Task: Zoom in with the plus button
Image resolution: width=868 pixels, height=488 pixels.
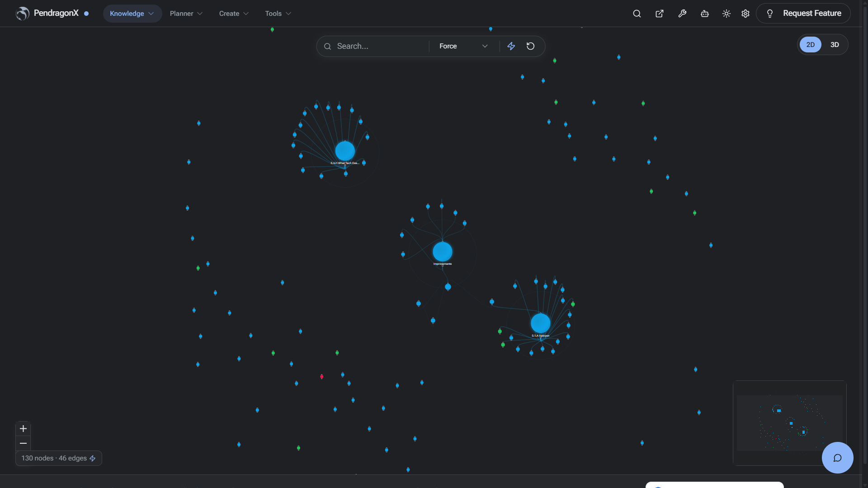Action: (23, 428)
